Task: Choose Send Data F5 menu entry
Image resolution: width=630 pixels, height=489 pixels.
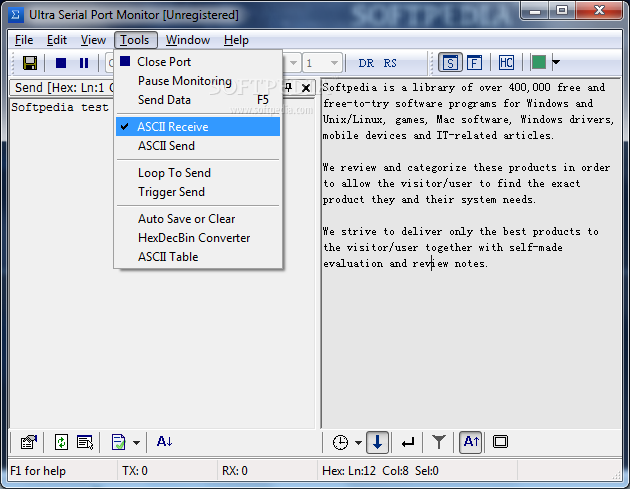Action: pos(198,100)
